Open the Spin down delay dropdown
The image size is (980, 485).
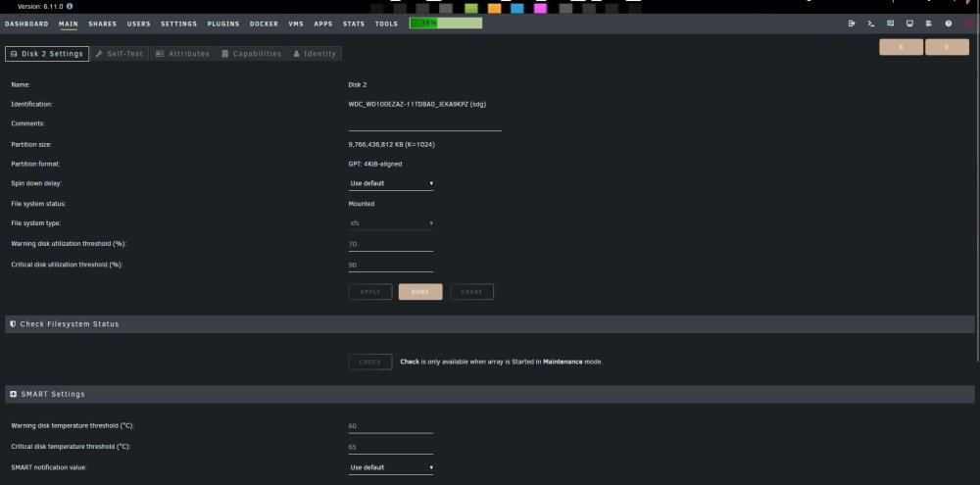[x=391, y=184]
